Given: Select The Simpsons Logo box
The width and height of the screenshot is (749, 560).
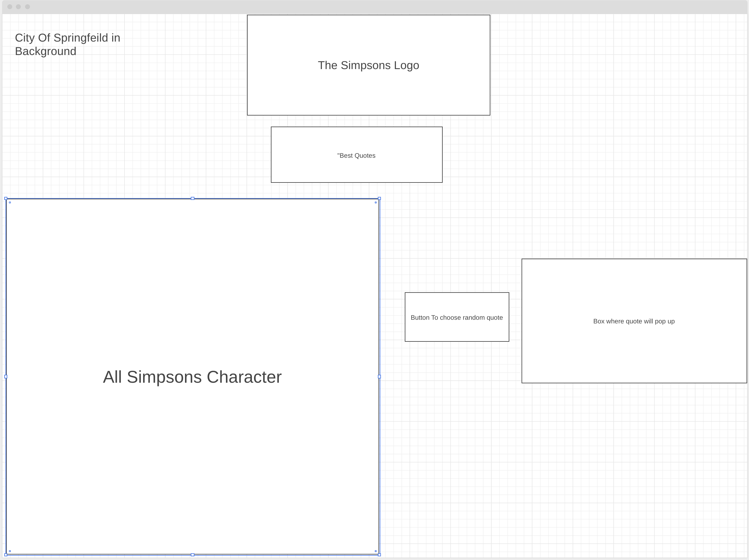Looking at the screenshot, I should pos(368,65).
